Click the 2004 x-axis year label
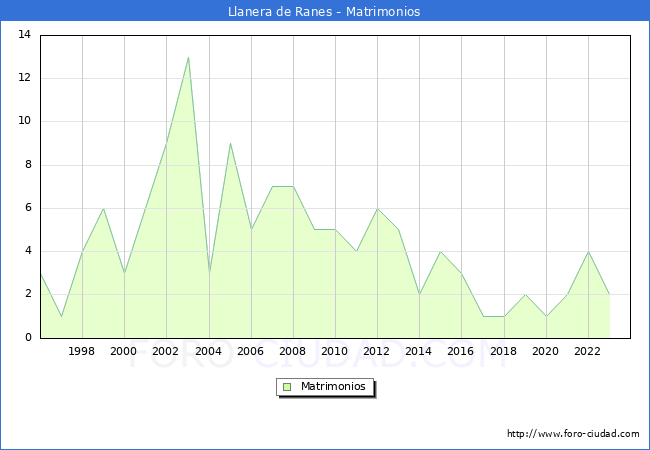Screen dimensions: 650x450 208,352
